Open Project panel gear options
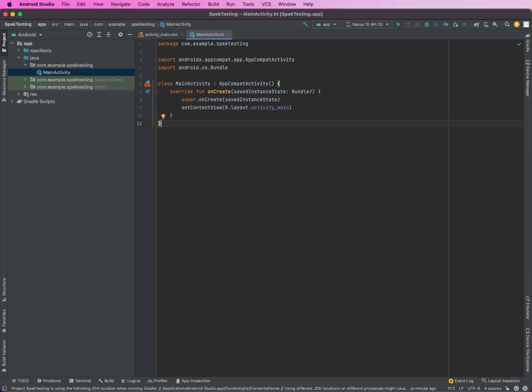 [120, 34]
